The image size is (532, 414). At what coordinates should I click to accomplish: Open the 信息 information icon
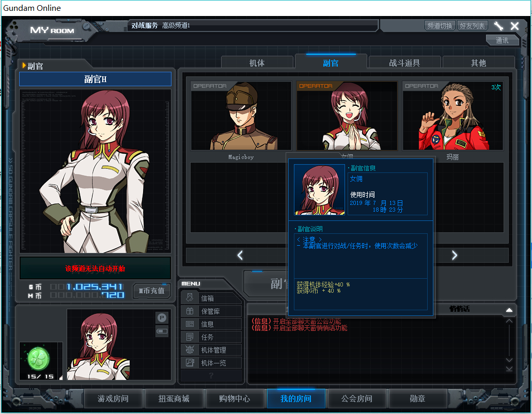coord(190,324)
